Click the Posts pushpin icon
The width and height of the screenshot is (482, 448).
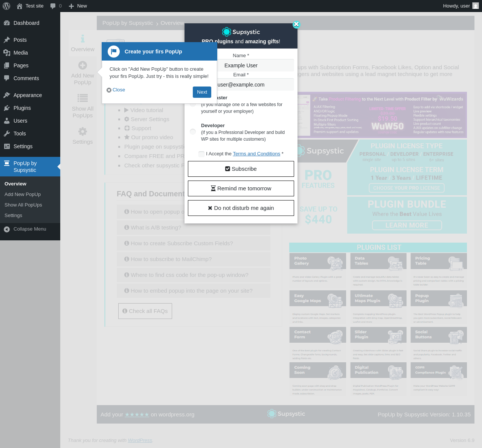(7, 40)
